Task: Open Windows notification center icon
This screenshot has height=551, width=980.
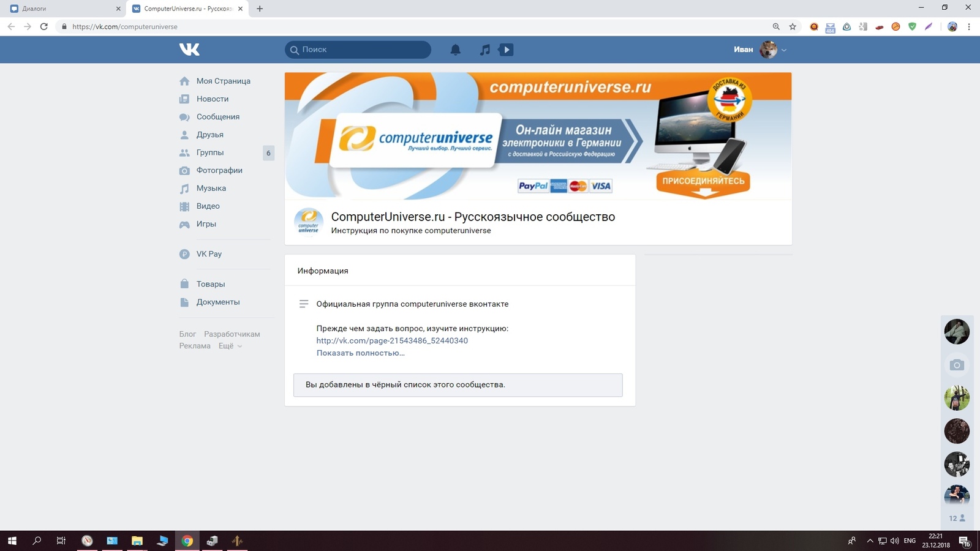Action: (964, 541)
